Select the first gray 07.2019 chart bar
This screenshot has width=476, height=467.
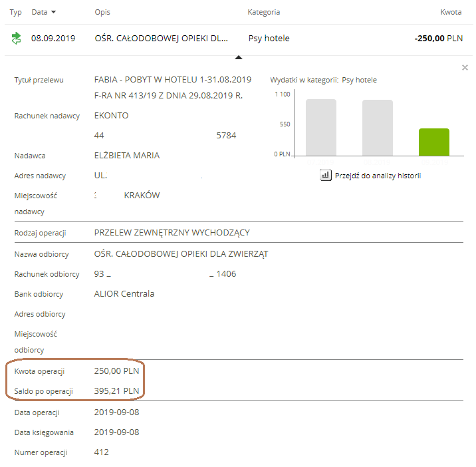320,127
